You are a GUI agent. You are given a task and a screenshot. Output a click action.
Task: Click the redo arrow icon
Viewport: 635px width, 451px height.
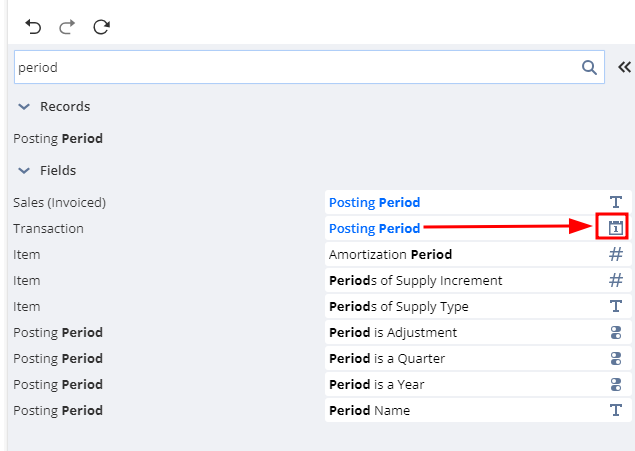(67, 27)
